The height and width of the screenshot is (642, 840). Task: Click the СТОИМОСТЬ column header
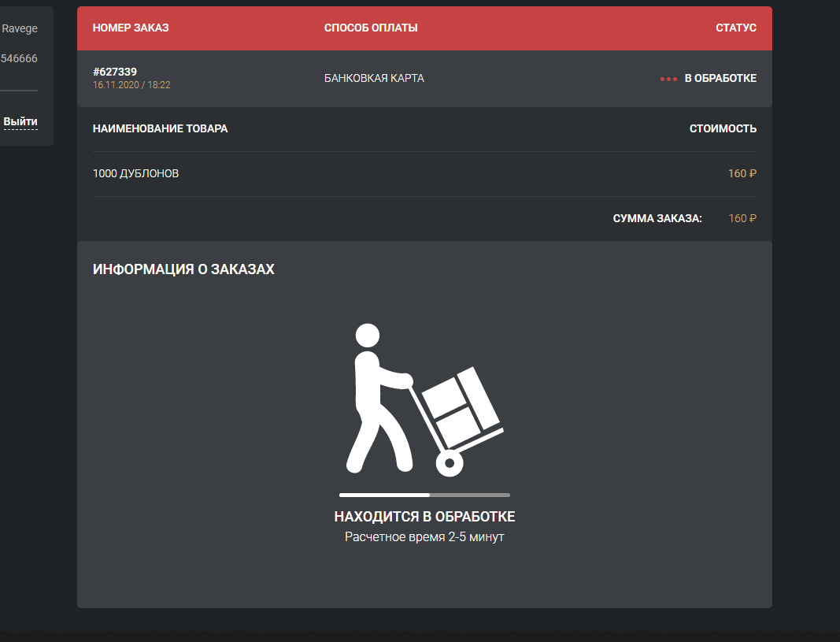pyautogui.click(x=723, y=128)
